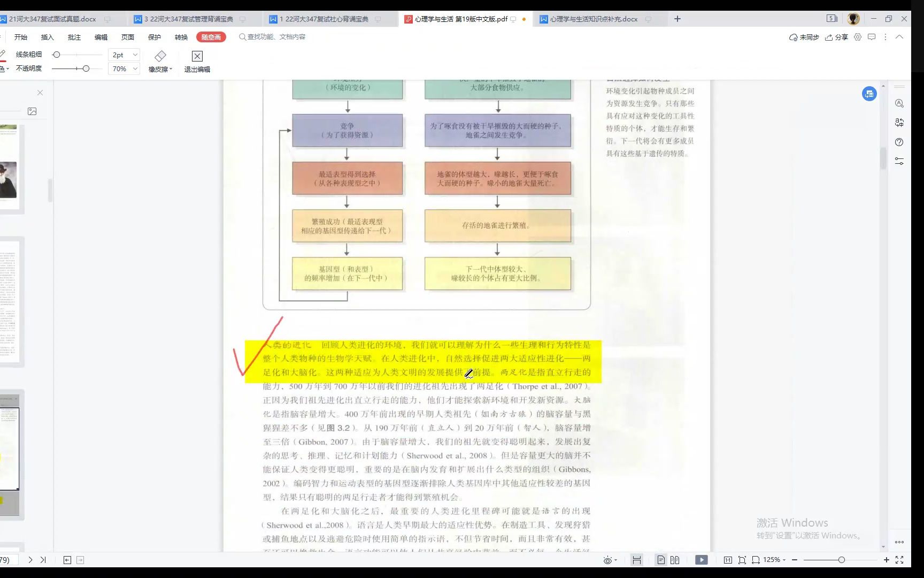Go back to previous view
The width and height of the screenshot is (924, 578).
67,560
